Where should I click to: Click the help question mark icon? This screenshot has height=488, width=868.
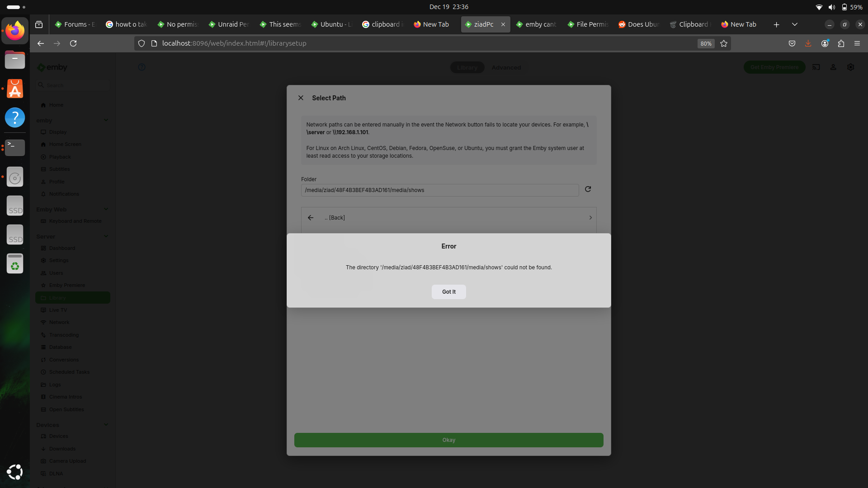click(142, 67)
